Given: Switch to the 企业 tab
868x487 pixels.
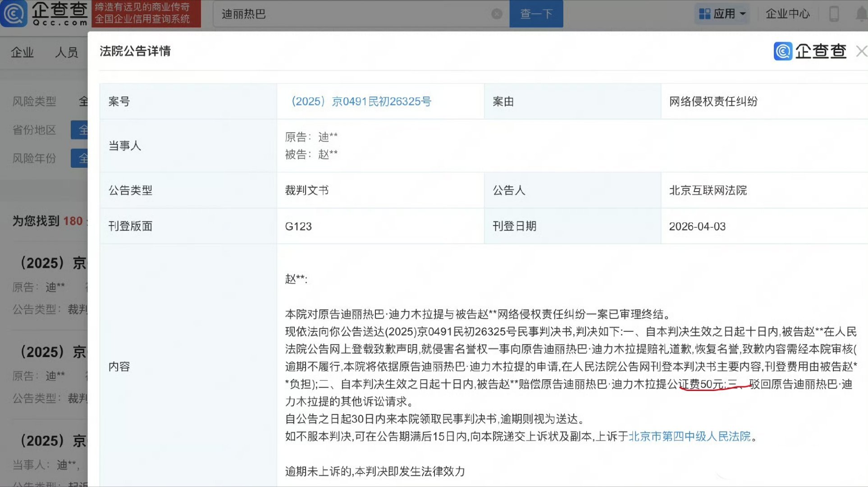Looking at the screenshot, I should 23,52.
